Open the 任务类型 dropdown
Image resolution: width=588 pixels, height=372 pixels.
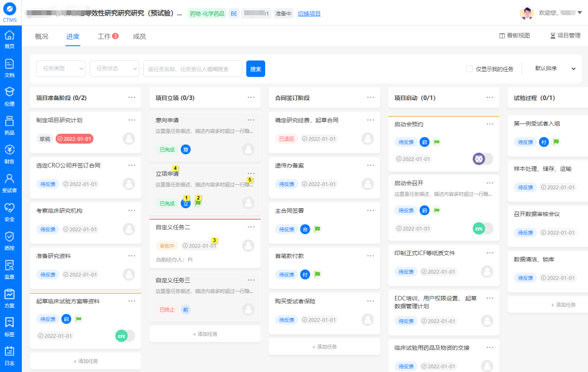tap(61, 69)
